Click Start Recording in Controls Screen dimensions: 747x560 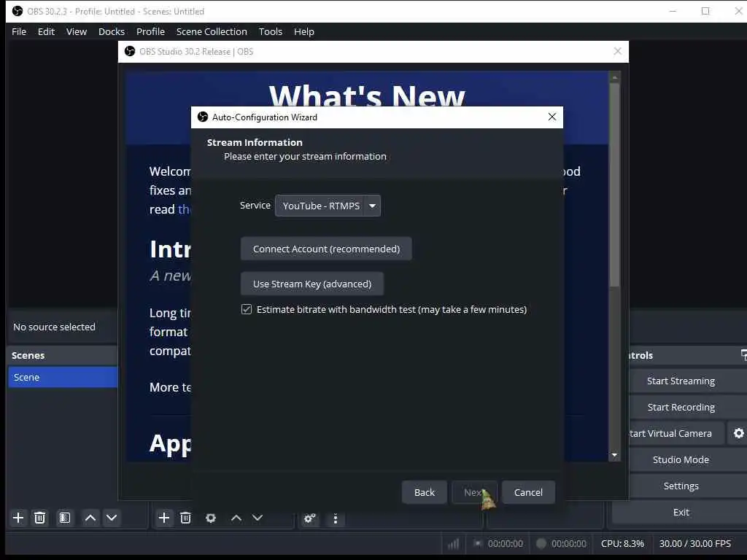(x=681, y=407)
